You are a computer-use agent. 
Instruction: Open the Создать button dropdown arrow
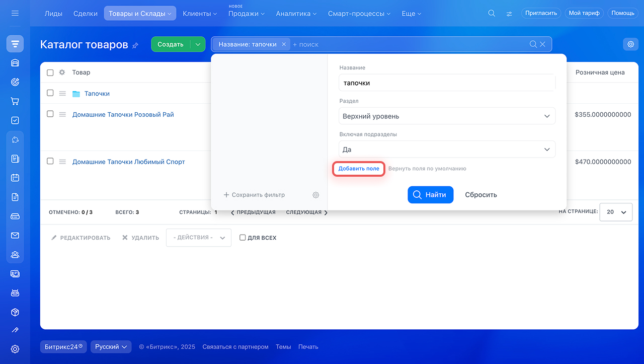(198, 44)
